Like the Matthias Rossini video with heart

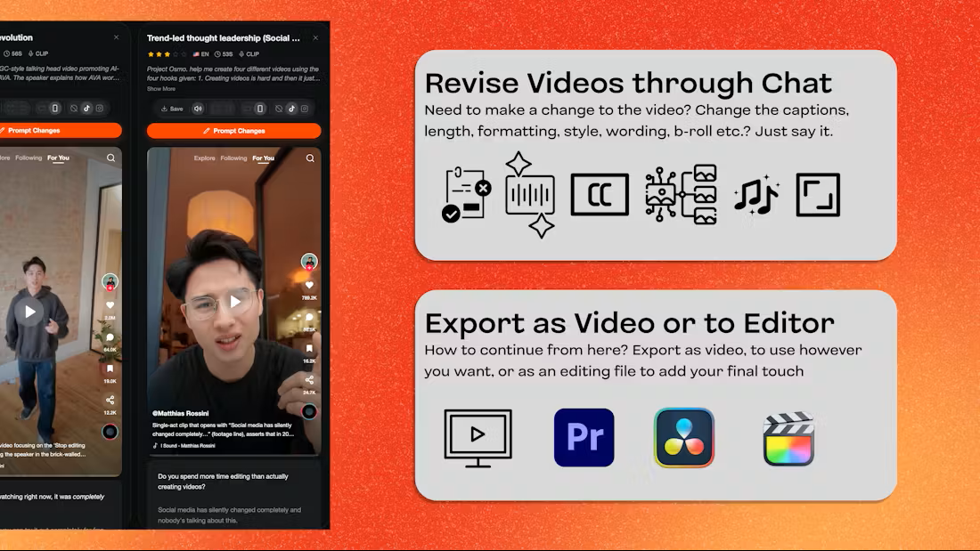309,285
